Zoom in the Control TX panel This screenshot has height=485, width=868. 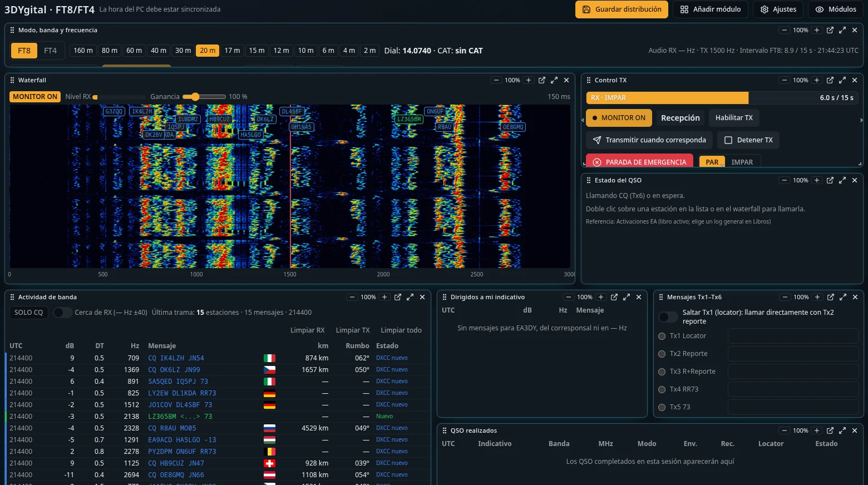coord(817,80)
